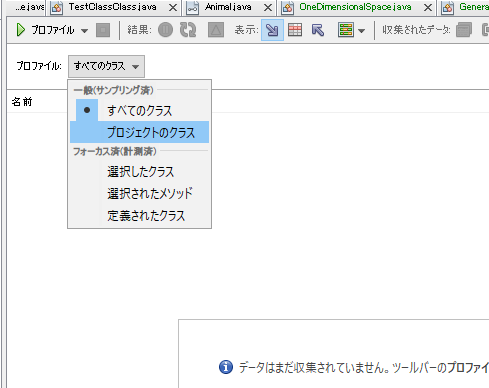Click the colored rows results view icon
This screenshot has height=388, width=489.
[x=346, y=30]
